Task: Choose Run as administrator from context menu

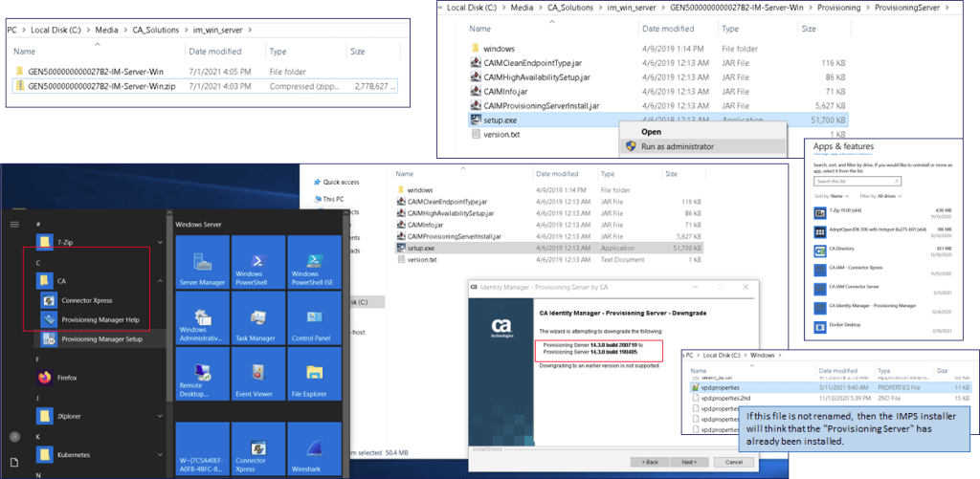Action: pyautogui.click(x=677, y=146)
